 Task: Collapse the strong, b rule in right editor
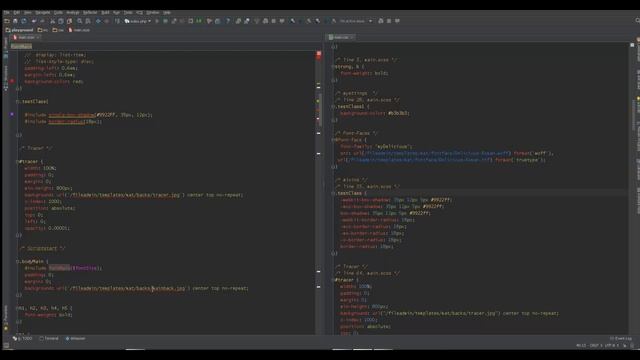tap(333, 66)
